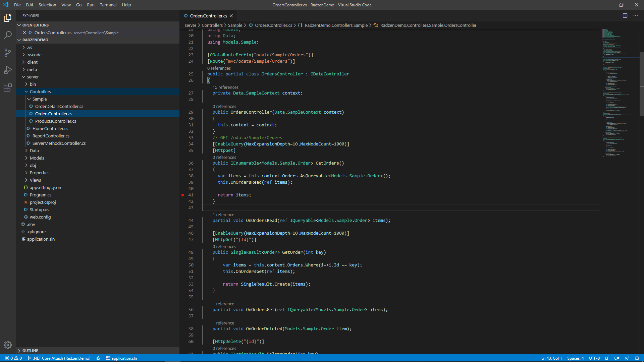Click the editor vertical scrollbar slider
The height and width of the screenshot is (362, 644).
[x=642, y=84]
